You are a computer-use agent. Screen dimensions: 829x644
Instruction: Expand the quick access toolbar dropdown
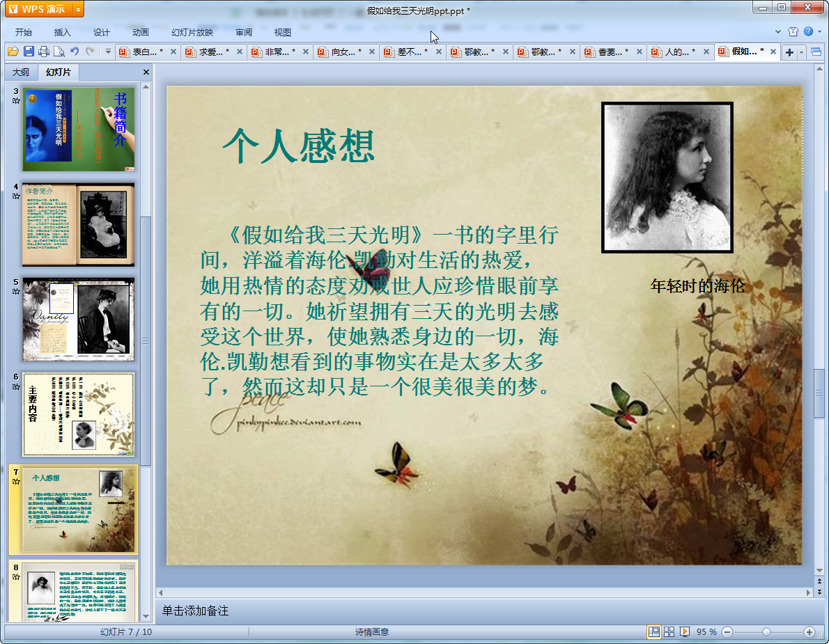[x=108, y=52]
